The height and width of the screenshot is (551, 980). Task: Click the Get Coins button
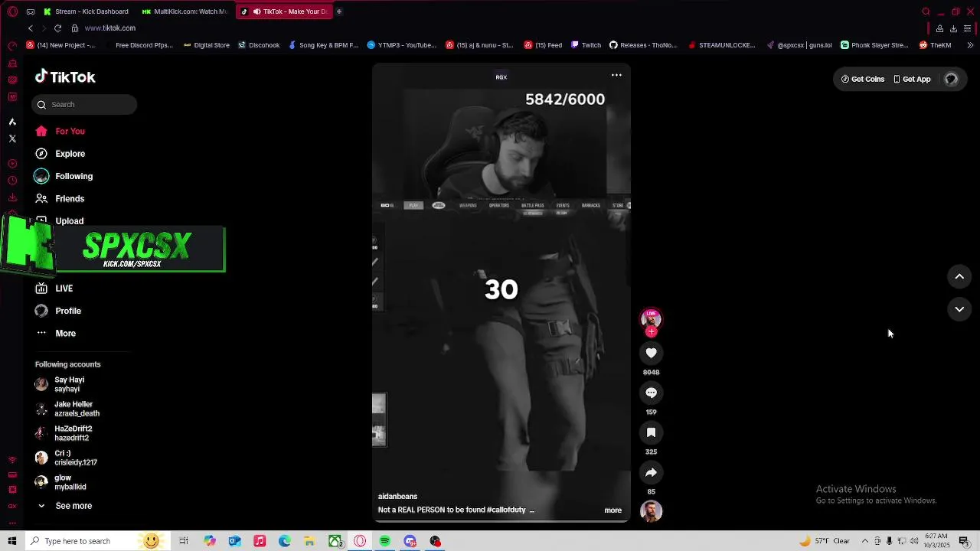(862, 79)
